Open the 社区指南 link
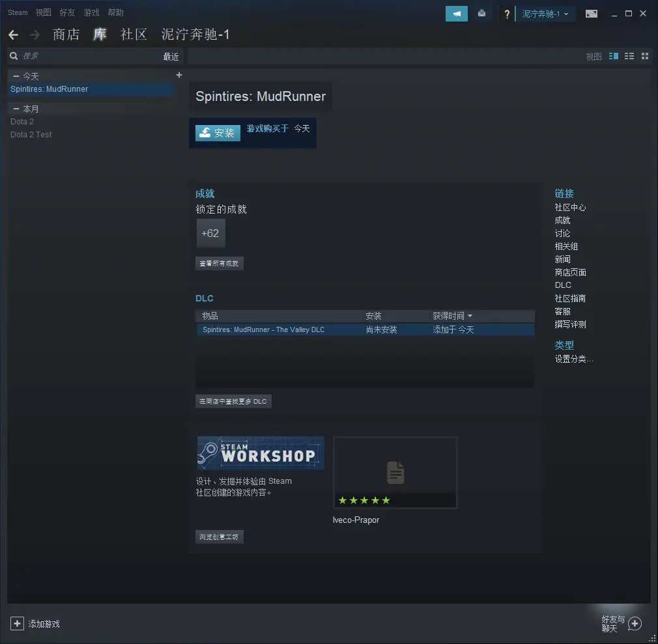Viewport: 658px width, 644px height. (x=570, y=299)
